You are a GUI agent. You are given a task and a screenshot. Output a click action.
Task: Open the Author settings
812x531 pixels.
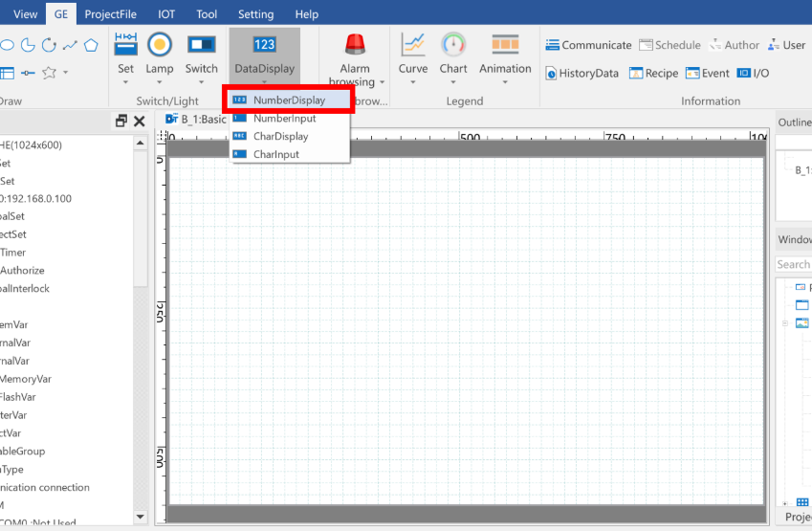coord(735,45)
